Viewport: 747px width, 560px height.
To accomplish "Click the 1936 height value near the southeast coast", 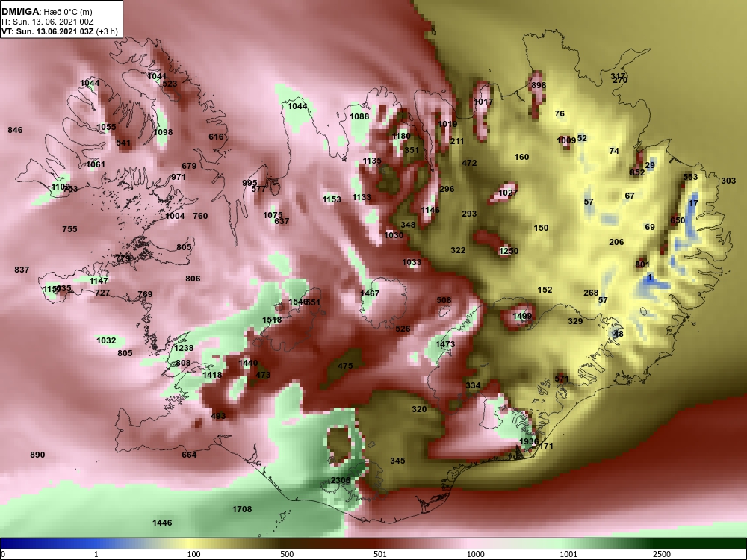I will pos(528,441).
